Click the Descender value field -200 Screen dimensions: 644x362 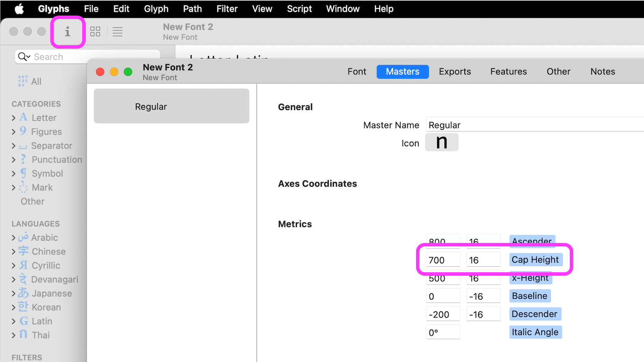(x=443, y=314)
